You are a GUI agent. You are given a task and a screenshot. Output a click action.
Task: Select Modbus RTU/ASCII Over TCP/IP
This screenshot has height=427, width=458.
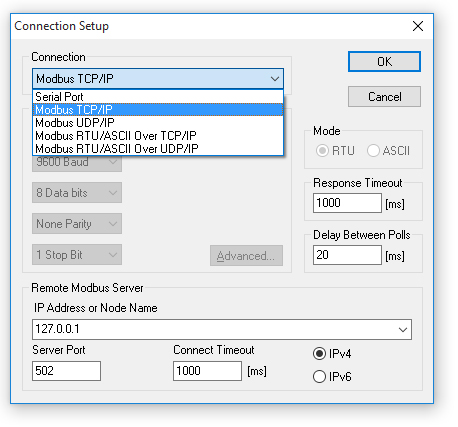158,136
